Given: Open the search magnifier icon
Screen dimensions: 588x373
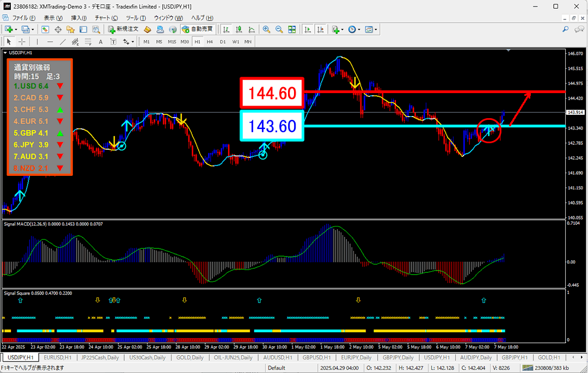Looking at the screenshot, I should click(x=566, y=29).
